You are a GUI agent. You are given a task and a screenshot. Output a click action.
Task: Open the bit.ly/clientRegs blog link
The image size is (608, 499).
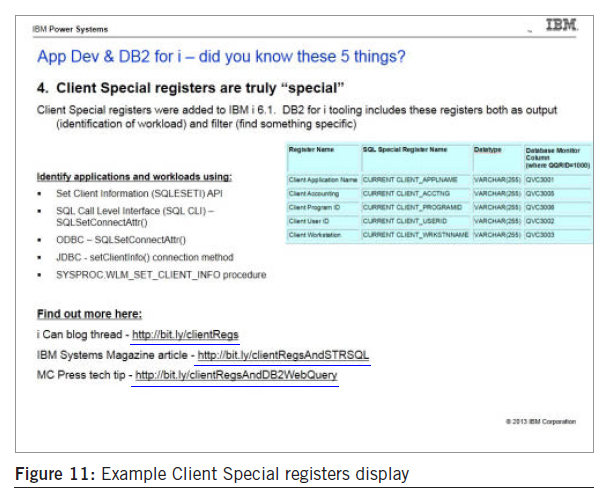point(185,335)
